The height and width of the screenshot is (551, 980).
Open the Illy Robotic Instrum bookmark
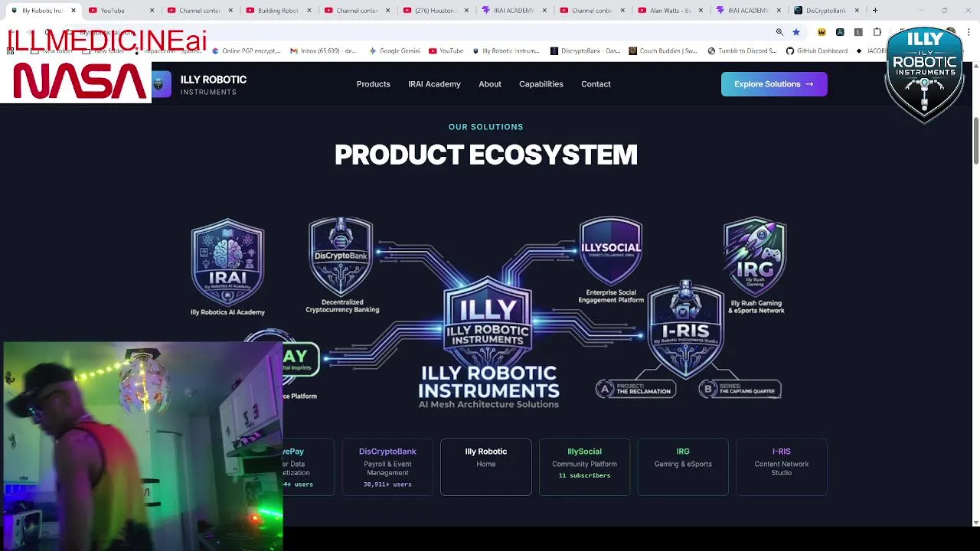(x=506, y=51)
